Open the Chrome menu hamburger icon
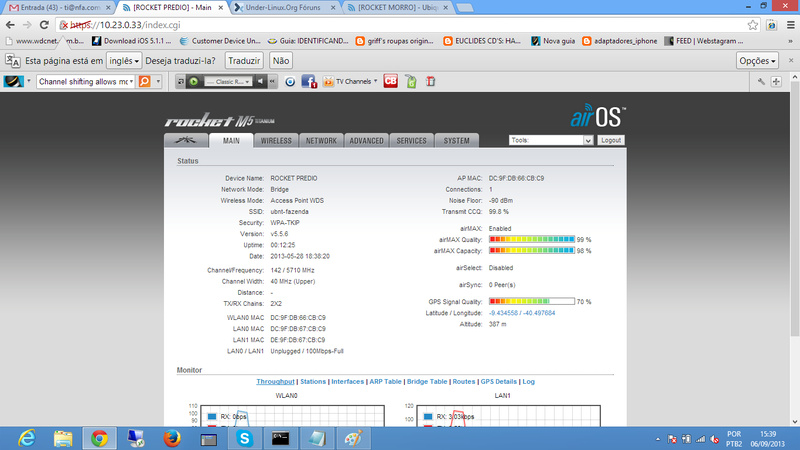Image resolution: width=800 pixels, height=450 pixels. (791, 25)
